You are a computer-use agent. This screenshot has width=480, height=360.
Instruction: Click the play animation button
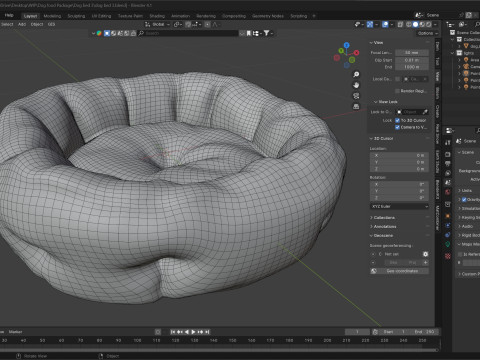193,332
